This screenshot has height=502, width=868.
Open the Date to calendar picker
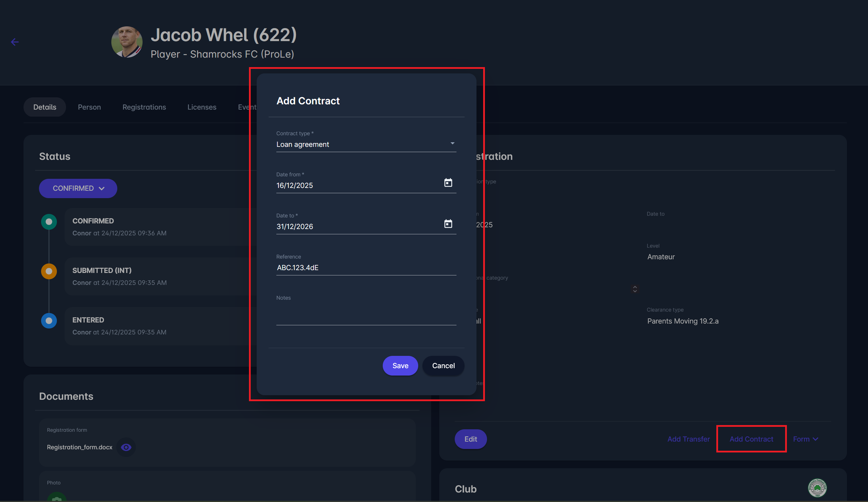pos(448,224)
